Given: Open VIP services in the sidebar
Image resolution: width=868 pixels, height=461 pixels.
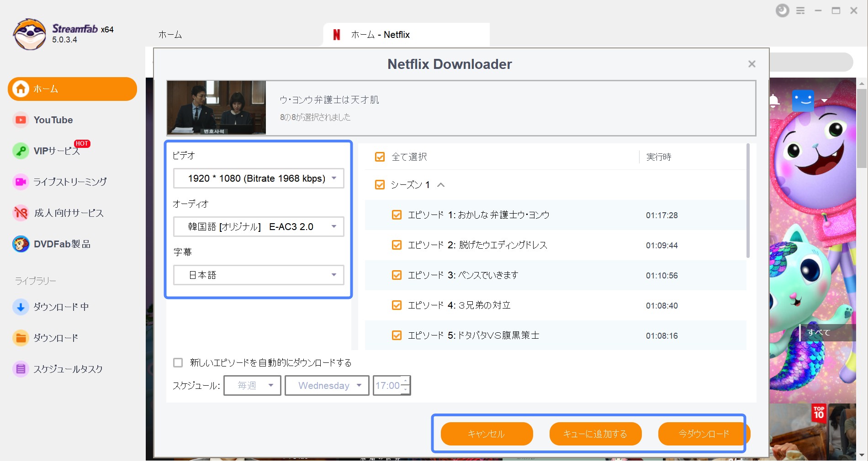Looking at the screenshot, I should (57, 151).
